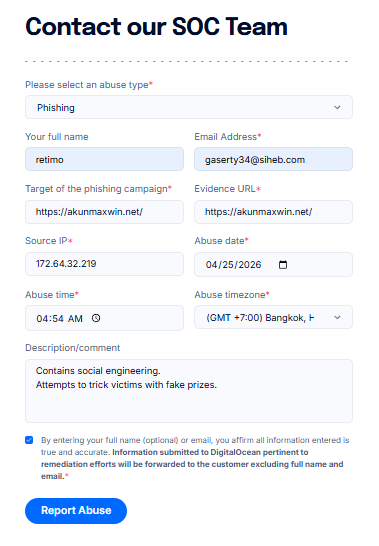This screenshot has height=546, width=379.
Task: Select the affirmation disclaimer paragraph text
Action: pyautogui.click(x=195, y=458)
